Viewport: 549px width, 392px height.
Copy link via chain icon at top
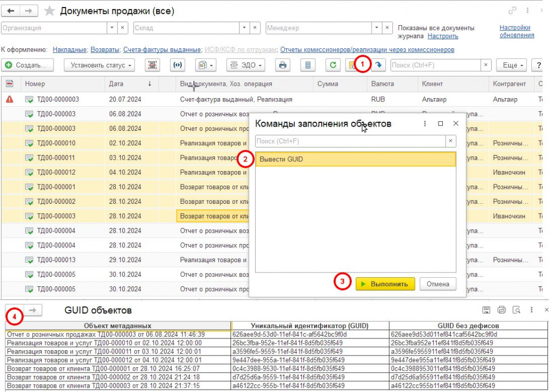[x=513, y=11]
